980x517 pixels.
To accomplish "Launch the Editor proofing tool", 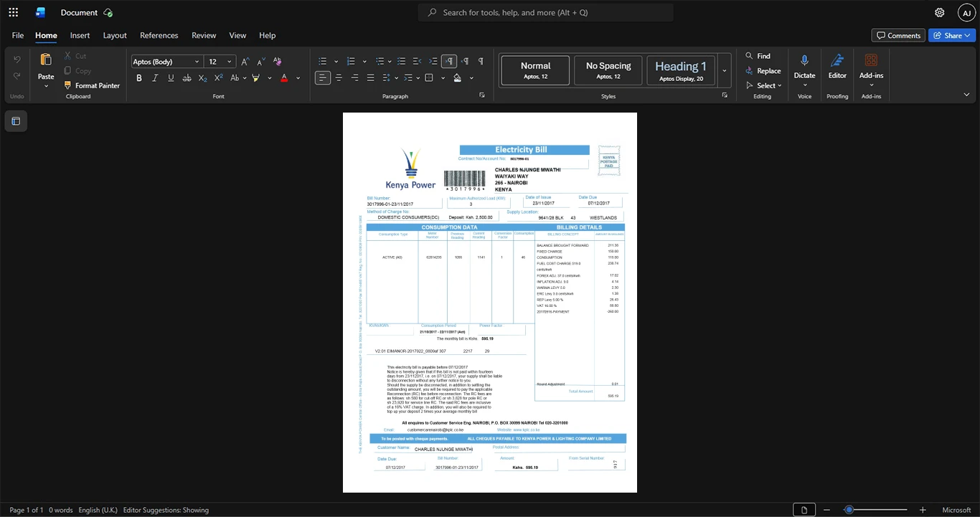I will [837, 67].
